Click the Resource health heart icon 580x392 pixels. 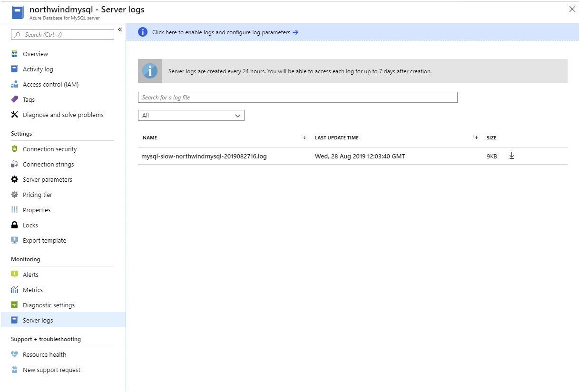click(x=14, y=354)
